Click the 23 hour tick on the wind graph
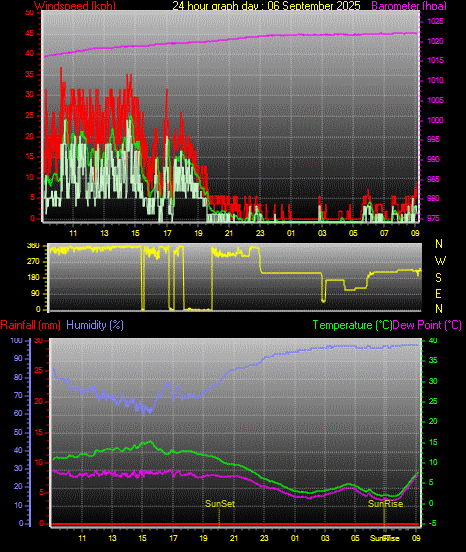The width and height of the screenshot is (466, 552). 260,233
